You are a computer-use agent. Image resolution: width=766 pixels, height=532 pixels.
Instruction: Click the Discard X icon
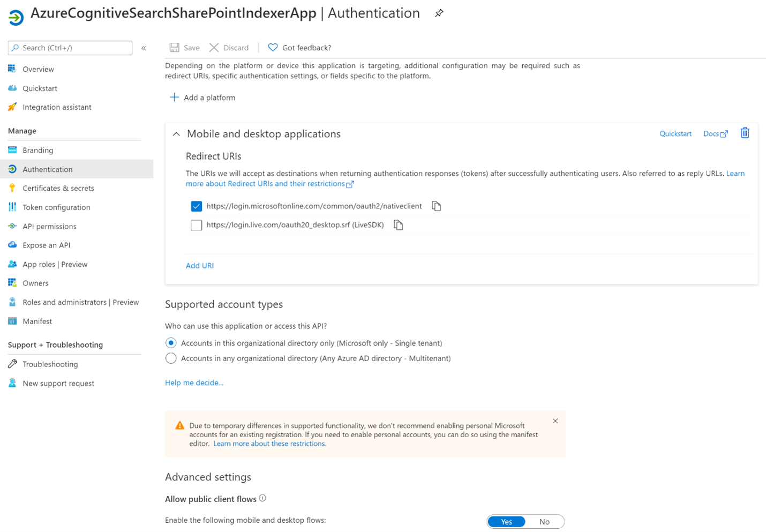tap(214, 48)
